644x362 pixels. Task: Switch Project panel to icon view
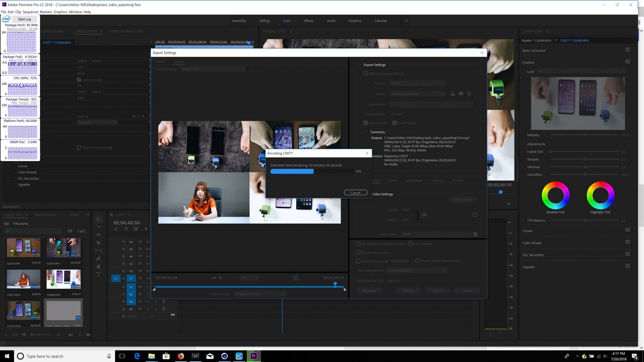tap(24, 335)
